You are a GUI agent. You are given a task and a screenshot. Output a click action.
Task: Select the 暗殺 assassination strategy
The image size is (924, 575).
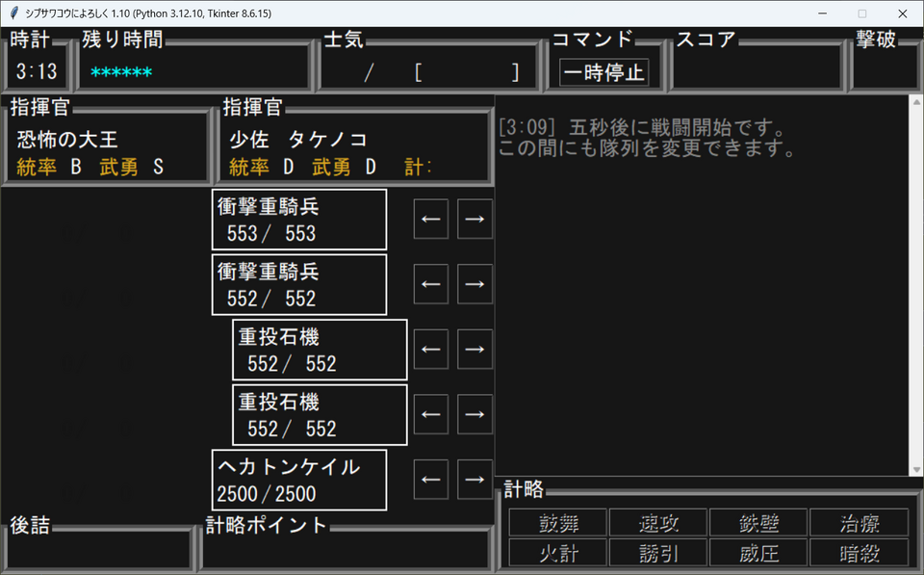[859, 552]
